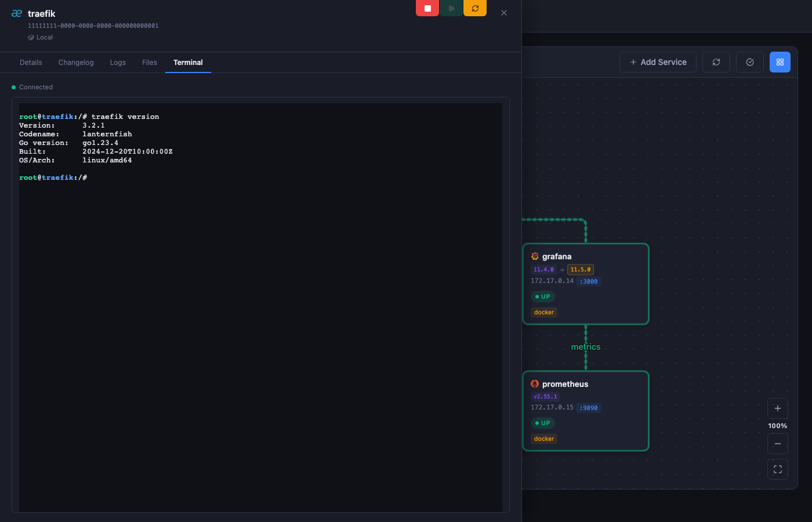Click the docker tag on prometheus
This screenshot has height=522, width=812.
click(544, 438)
